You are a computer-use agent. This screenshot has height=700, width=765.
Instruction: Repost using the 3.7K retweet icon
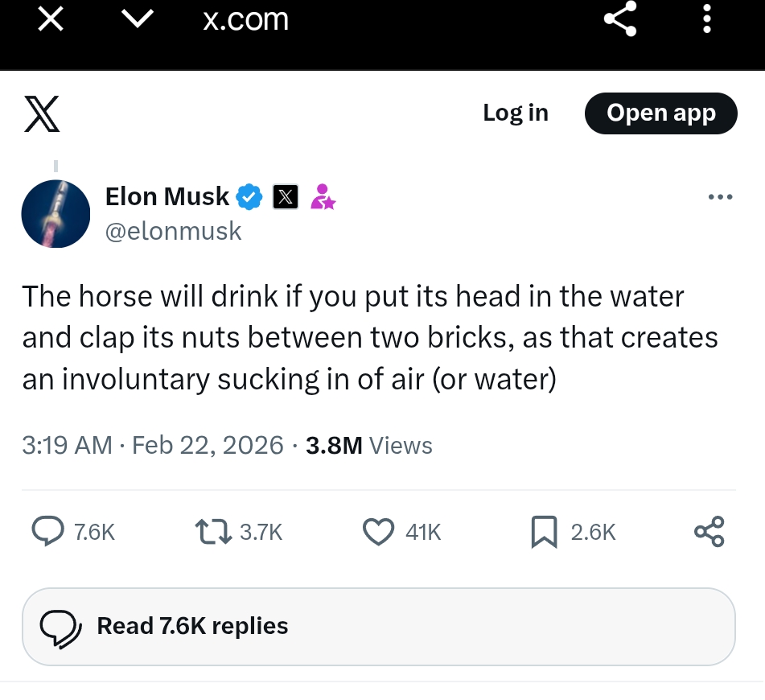click(x=212, y=532)
